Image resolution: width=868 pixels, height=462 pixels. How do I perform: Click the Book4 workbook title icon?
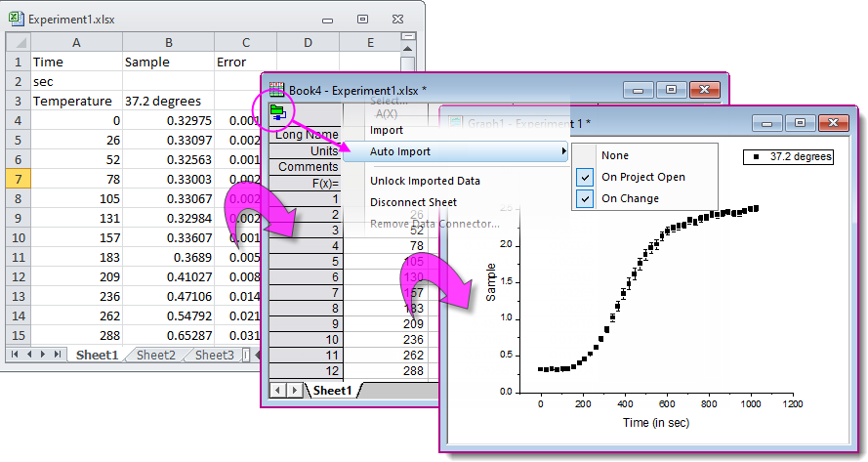pyautogui.click(x=276, y=90)
